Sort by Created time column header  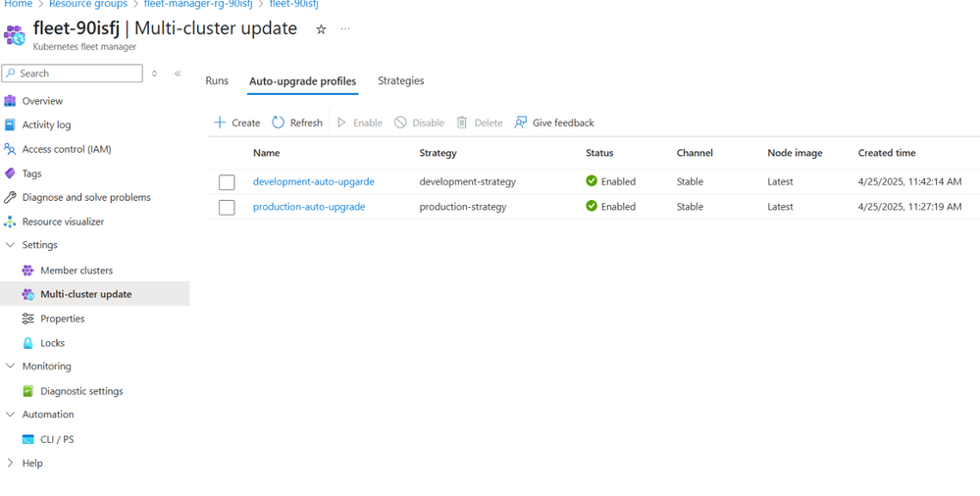(x=886, y=153)
